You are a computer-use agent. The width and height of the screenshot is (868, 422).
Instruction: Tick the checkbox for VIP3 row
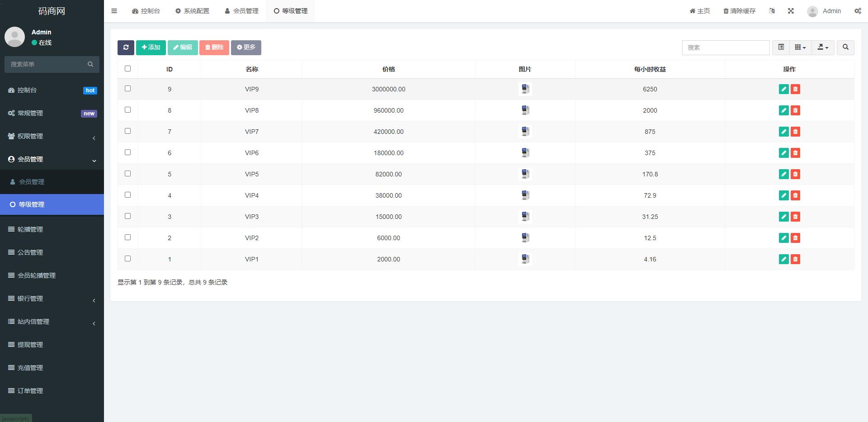pyautogui.click(x=127, y=216)
